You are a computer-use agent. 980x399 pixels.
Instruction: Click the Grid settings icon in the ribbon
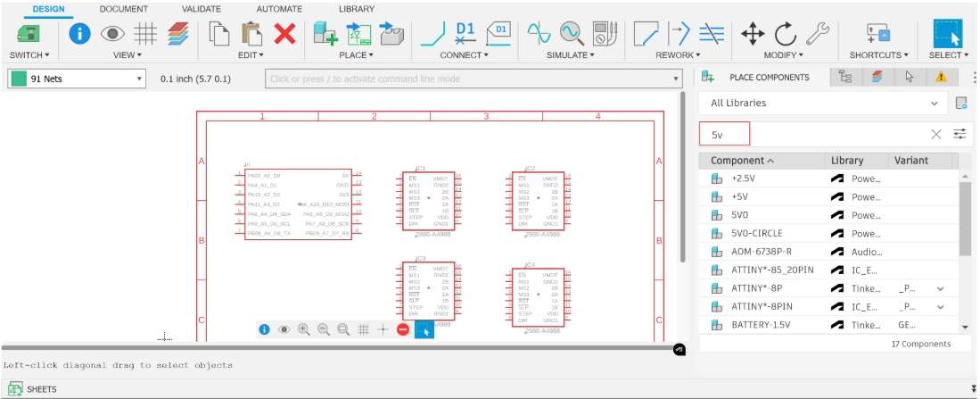click(145, 33)
